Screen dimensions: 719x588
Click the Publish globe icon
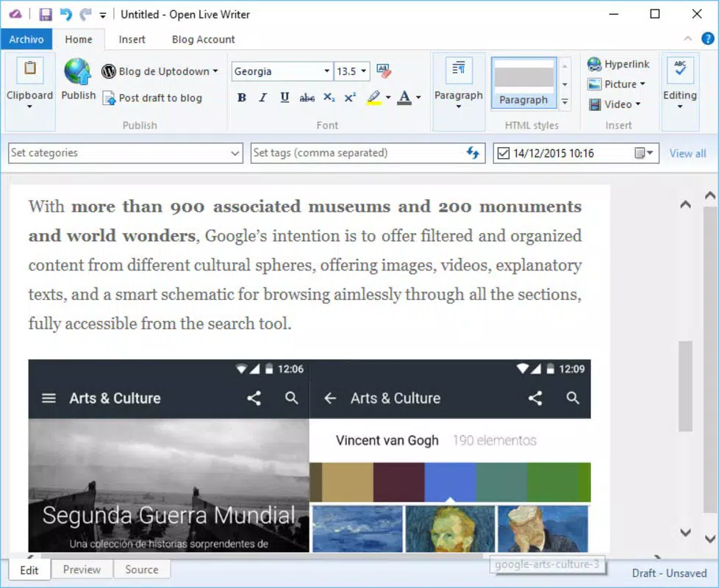tap(77, 71)
